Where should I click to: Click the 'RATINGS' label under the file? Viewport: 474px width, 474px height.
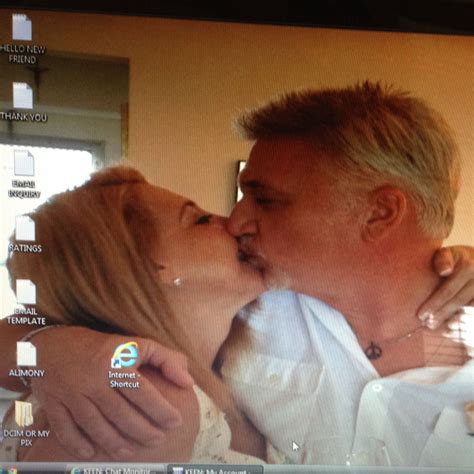pyautogui.click(x=25, y=248)
